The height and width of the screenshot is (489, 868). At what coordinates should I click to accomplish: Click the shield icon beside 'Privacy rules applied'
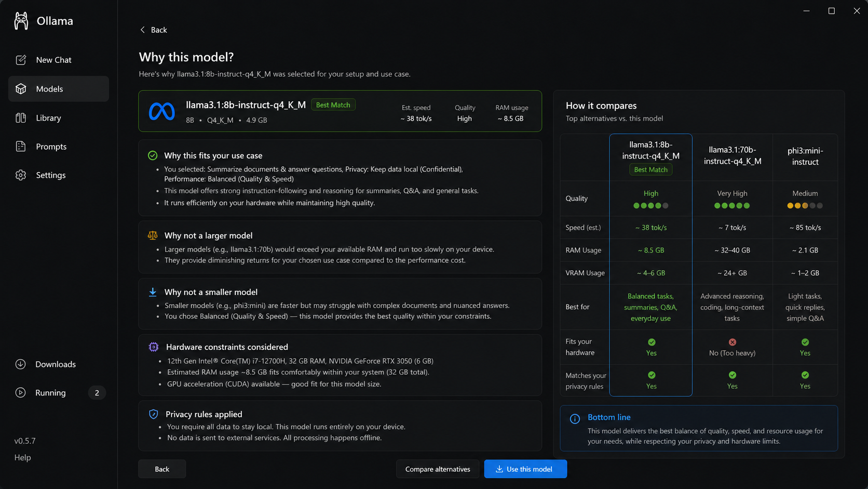pyautogui.click(x=153, y=414)
